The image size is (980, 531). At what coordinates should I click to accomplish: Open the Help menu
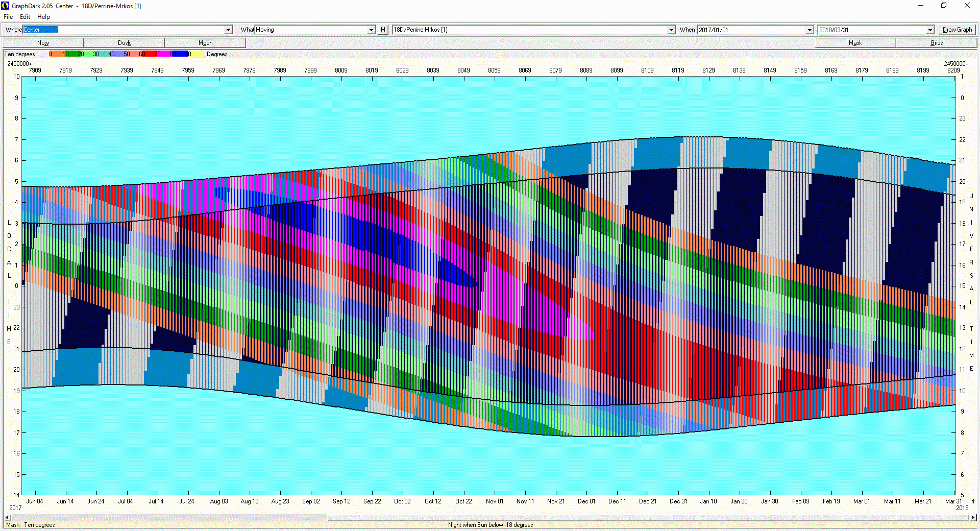pyautogui.click(x=43, y=17)
